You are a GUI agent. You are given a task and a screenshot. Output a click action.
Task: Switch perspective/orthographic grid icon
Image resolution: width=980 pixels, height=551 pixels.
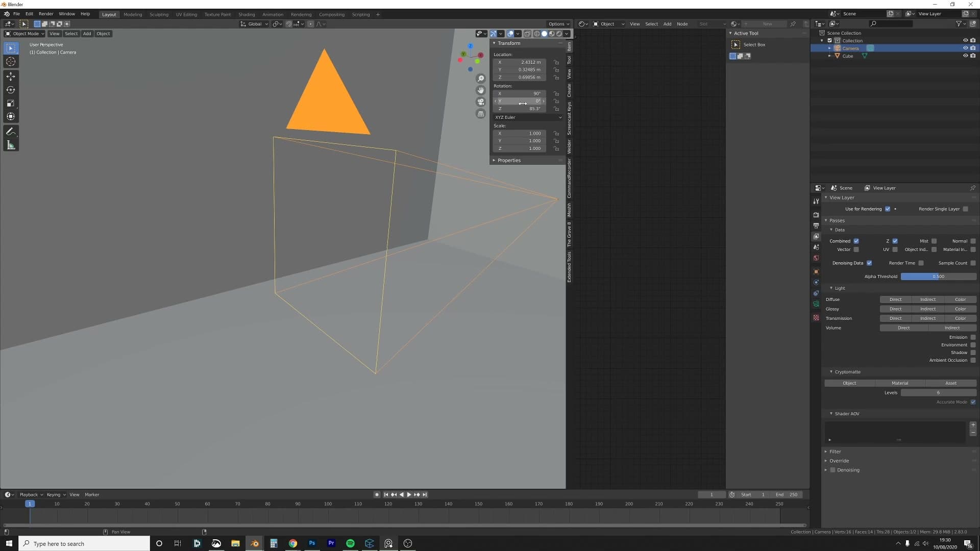coord(481,114)
